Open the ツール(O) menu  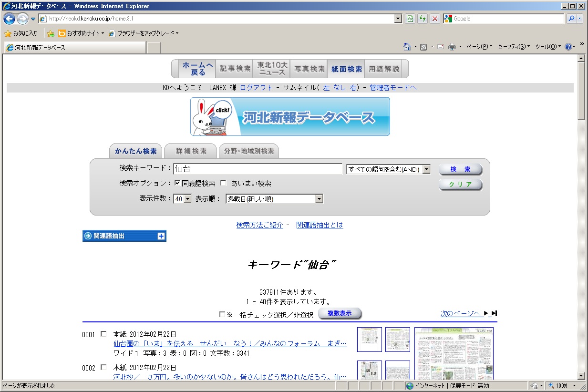pos(548,47)
